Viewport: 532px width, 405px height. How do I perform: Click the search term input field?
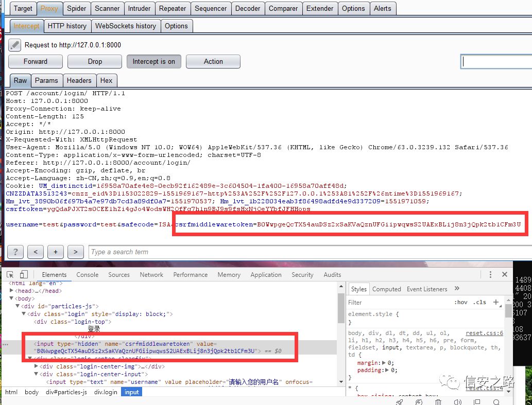(x=310, y=252)
